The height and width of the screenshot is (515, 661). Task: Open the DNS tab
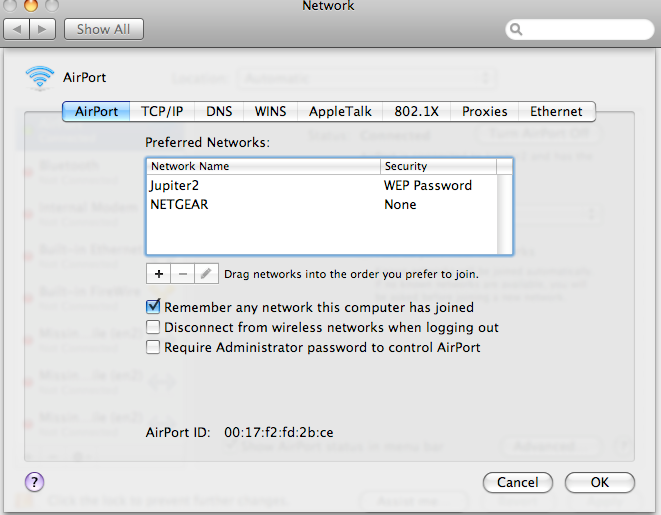[219, 112]
